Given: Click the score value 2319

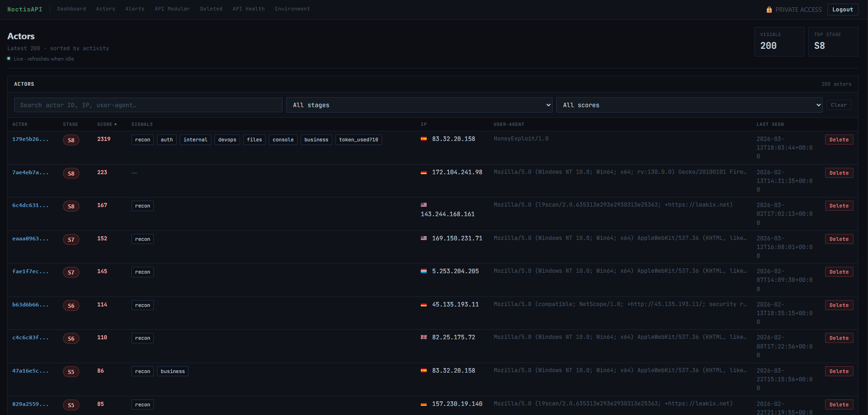Looking at the screenshot, I should 104,139.
